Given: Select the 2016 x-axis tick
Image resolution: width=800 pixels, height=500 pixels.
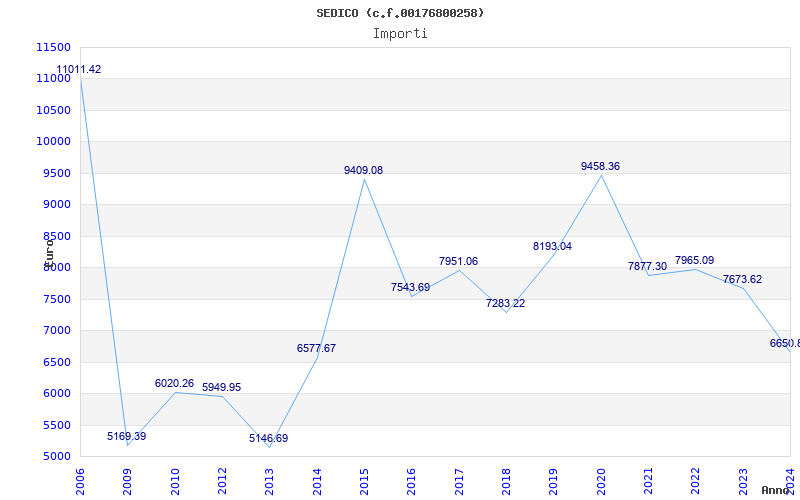Looking at the screenshot, I should click(412, 481).
